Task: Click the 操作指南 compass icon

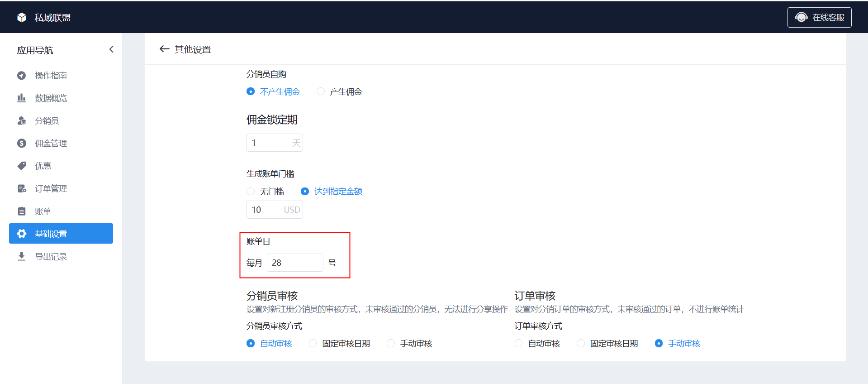Action: point(22,76)
